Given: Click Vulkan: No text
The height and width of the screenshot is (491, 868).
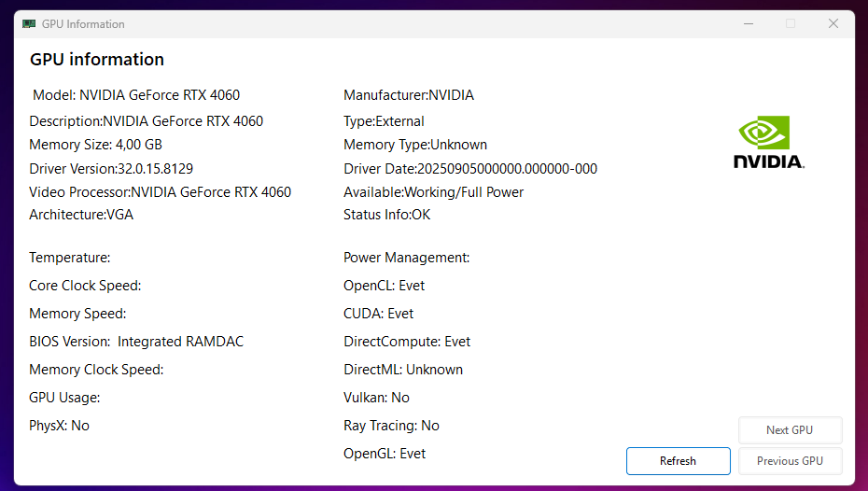Looking at the screenshot, I should 376,398.
